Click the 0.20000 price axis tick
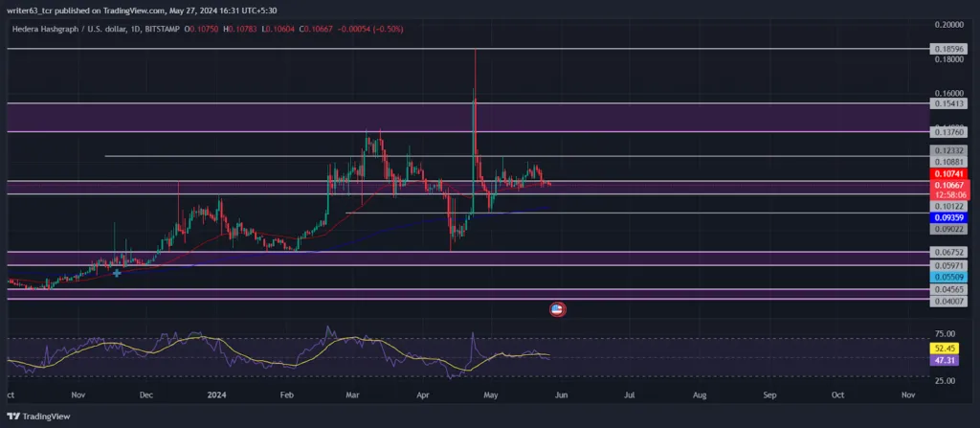This screenshot has width=980, height=428. click(948, 25)
